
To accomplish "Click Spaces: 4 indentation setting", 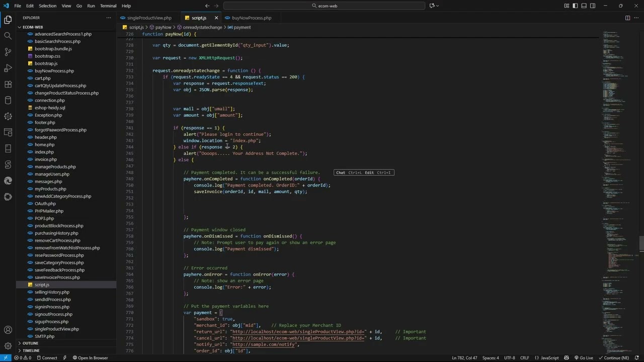I will 491,358.
